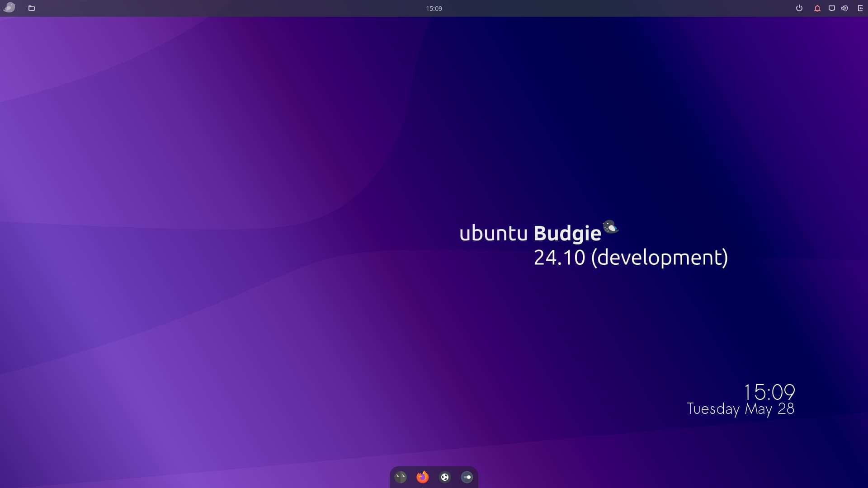
Task: Open the power menu icon
Action: (x=799, y=8)
